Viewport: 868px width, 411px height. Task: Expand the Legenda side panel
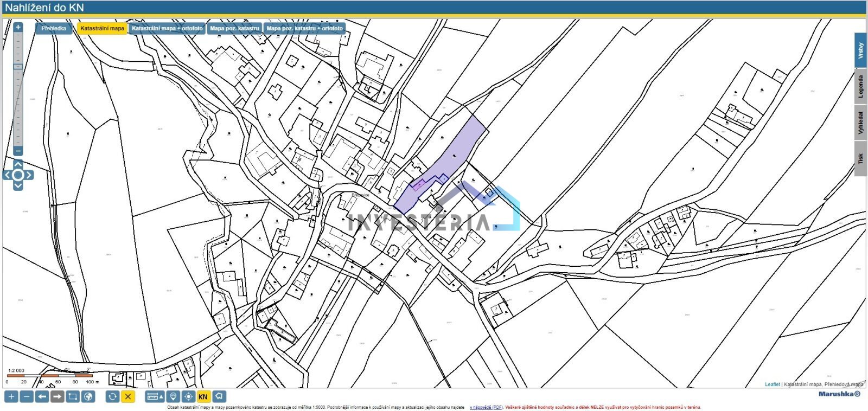860,87
